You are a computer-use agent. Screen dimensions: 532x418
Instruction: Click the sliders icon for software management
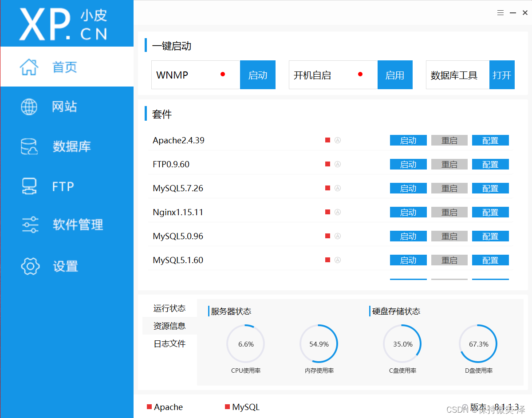coord(30,225)
